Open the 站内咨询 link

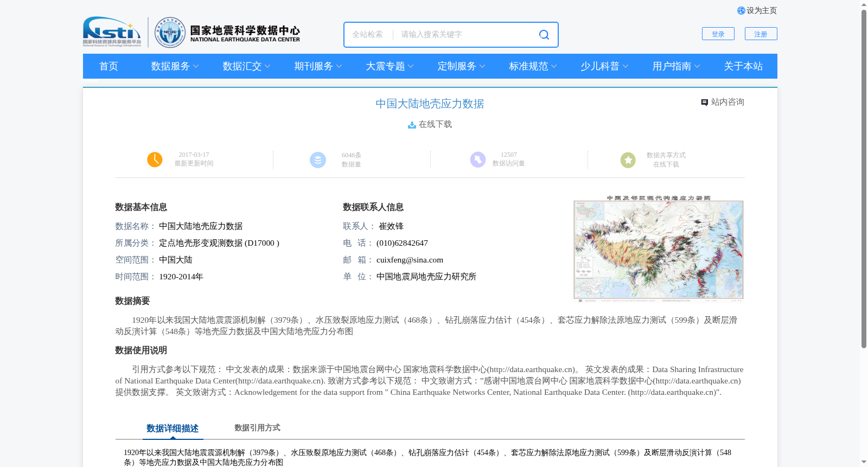coord(727,102)
